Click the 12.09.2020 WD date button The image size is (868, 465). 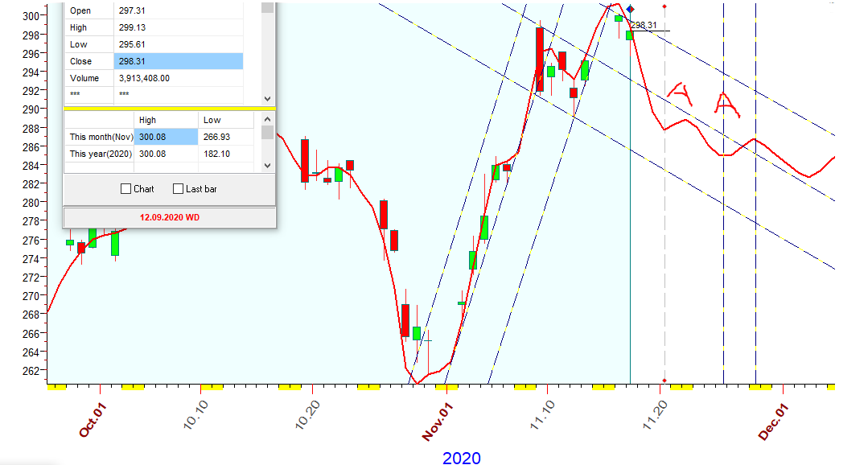170,217
